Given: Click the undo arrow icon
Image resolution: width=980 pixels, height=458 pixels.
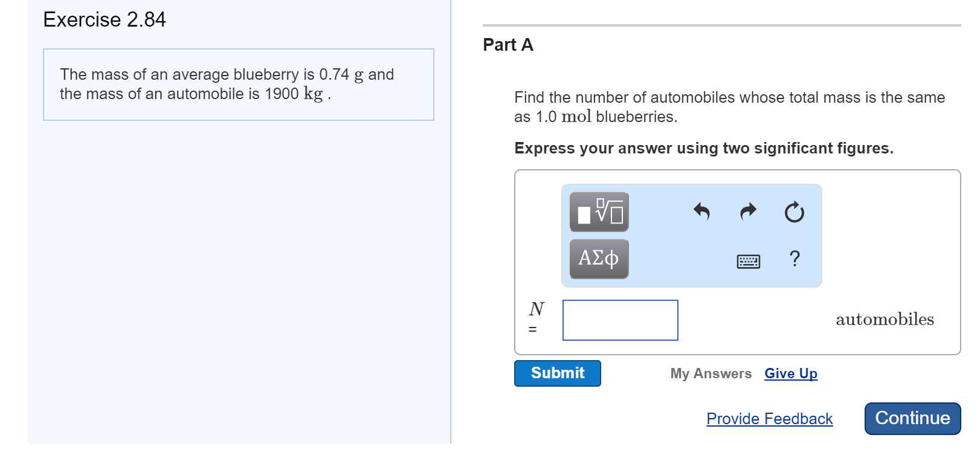Looking at the screenshot, I should (x=701, y=212).
